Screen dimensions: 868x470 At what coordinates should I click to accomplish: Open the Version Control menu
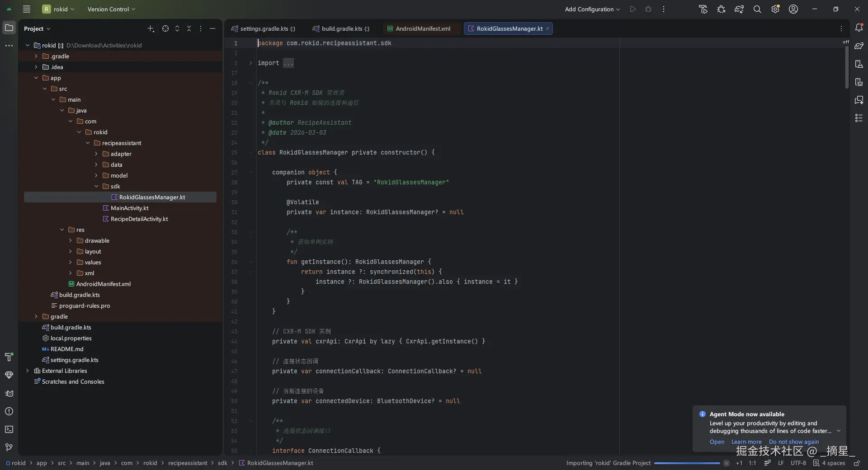click(x=111, y=9)
